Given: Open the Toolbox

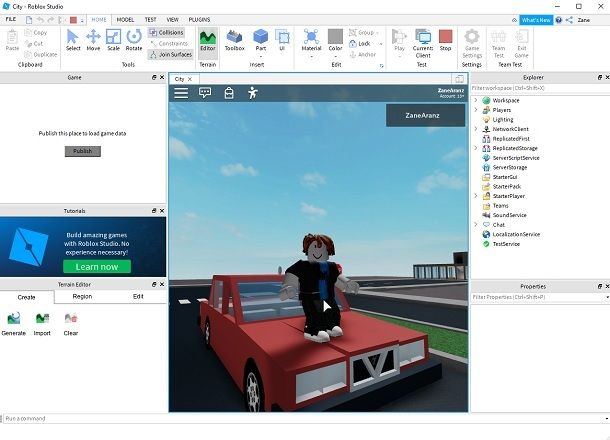Looking at the screenshot, I should pyautogui.click(x=235, y=40).
